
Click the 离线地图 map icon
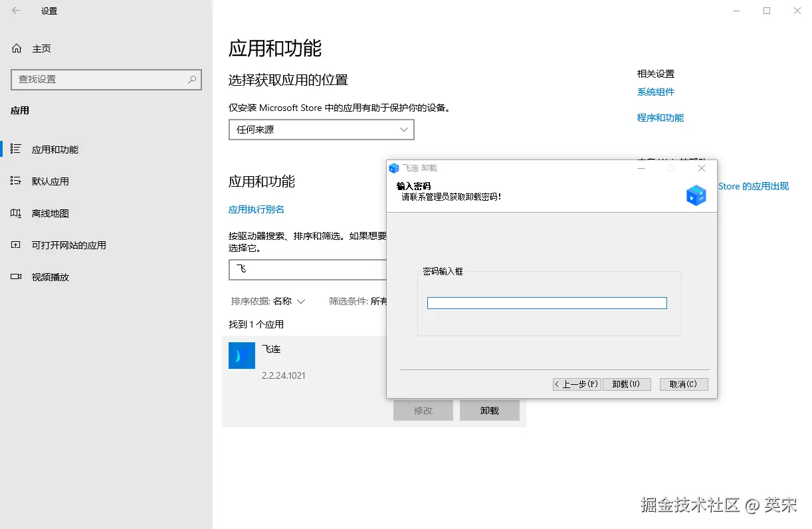[17, 213]
